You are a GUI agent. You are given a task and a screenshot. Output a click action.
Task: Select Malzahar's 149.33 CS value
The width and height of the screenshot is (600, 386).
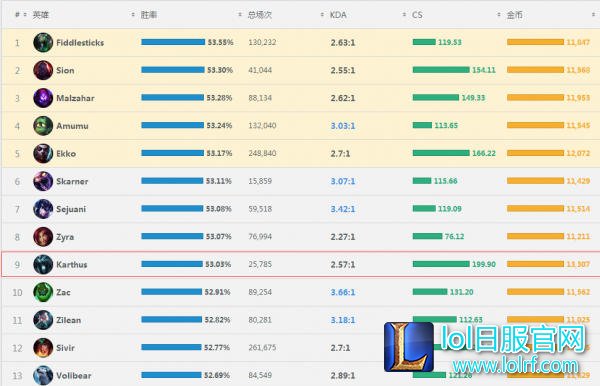[473, 98]
